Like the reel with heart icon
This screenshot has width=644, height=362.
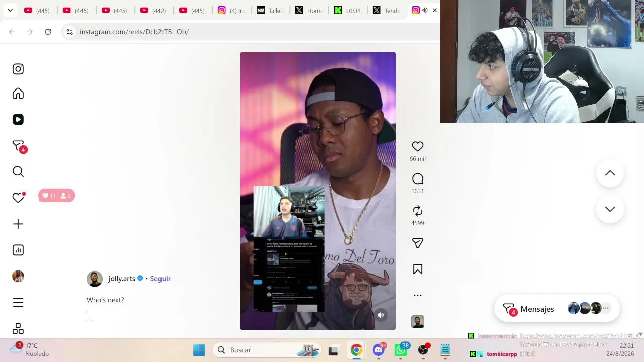tap(418, 146)
